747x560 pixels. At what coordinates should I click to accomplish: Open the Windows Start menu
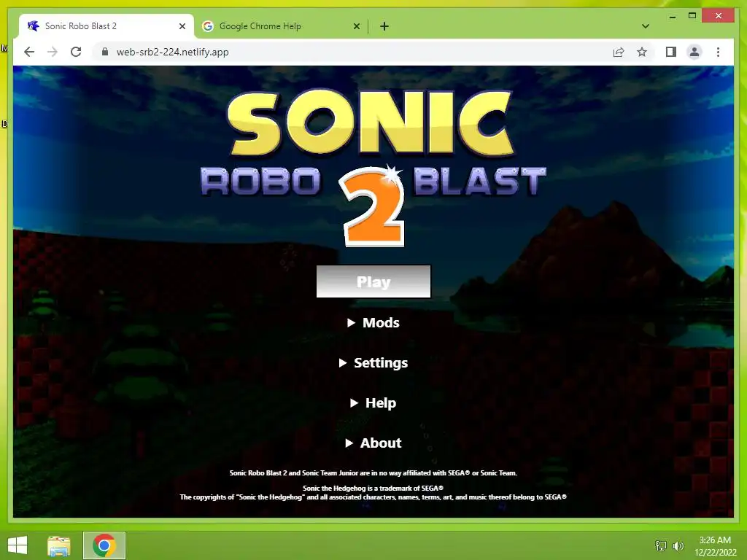tap(18, 545)
